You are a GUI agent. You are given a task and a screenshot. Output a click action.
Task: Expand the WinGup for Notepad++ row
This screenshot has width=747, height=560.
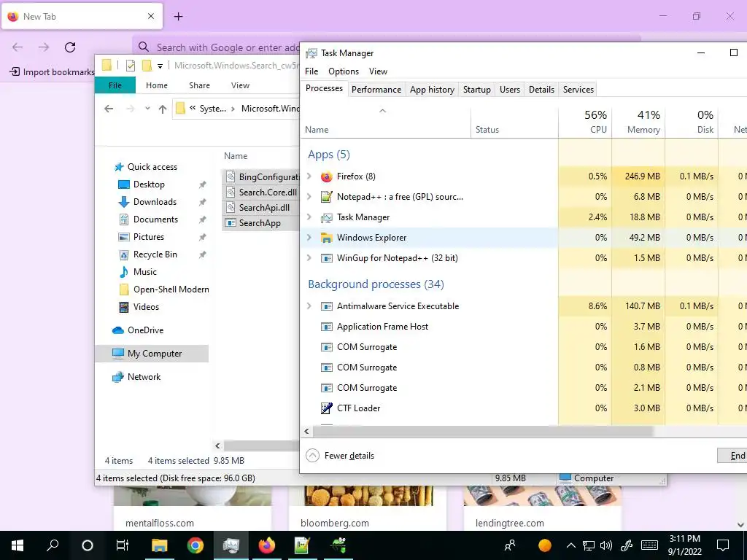309,258
